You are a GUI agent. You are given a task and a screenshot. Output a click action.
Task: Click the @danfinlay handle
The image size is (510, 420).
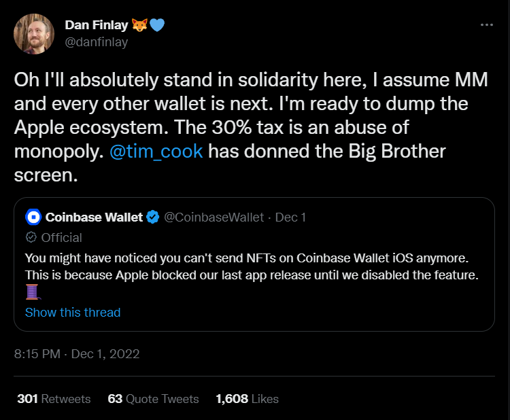[96, 42]
